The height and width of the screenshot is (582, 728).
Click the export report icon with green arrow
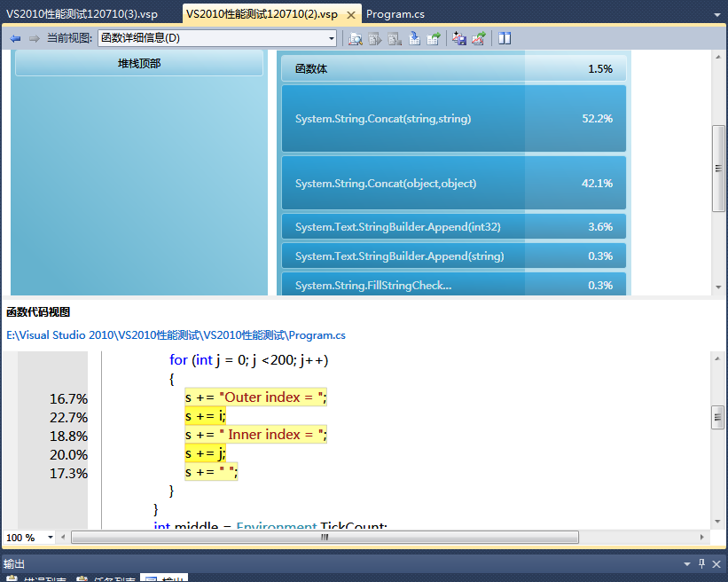click(434, 38)
